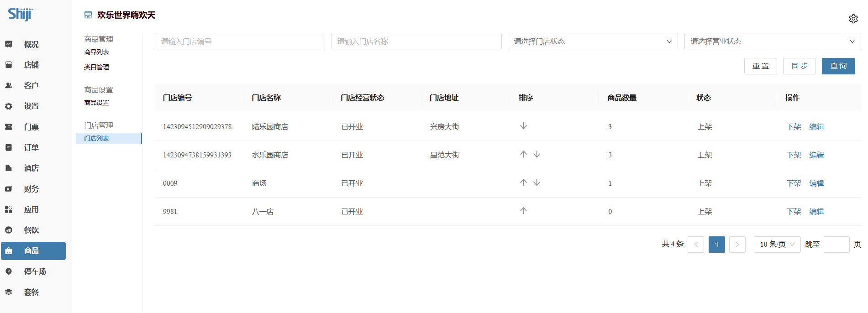Move 商场 store down in sort order
The image size is (868, 313).
tap(537, 183)
